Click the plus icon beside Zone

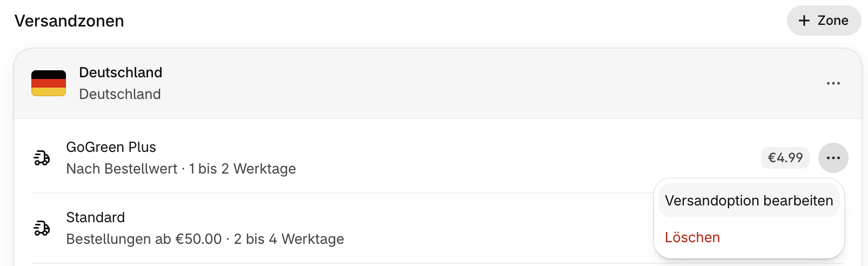tap(804, 21)
